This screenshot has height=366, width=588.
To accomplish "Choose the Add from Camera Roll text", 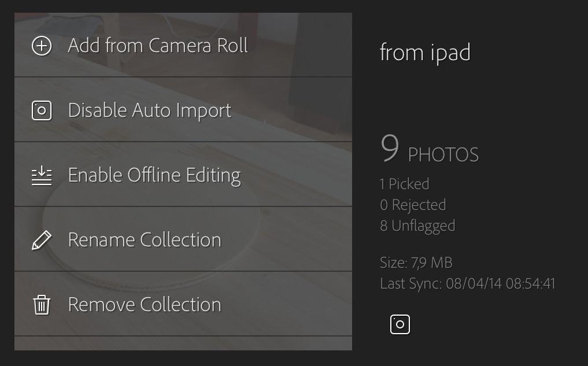I will click(158, 46).
